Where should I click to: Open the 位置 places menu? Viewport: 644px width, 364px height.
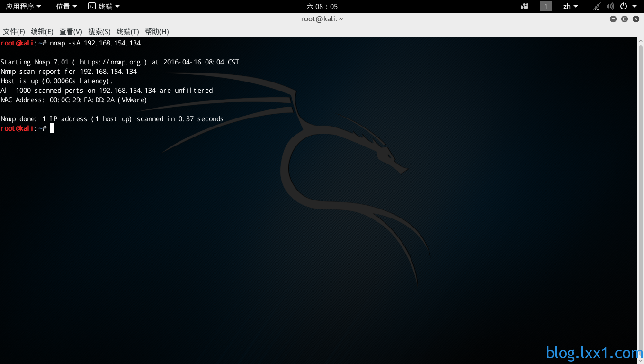click(x=66, y=6)
